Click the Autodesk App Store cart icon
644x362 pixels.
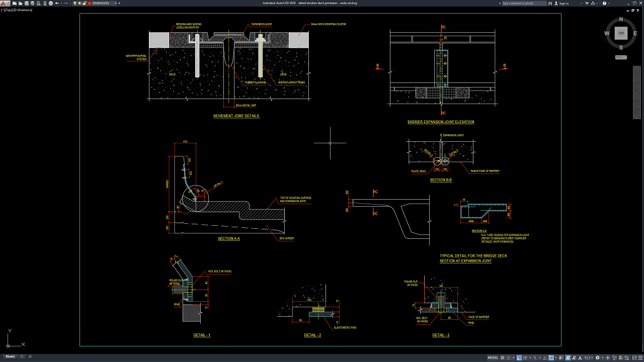(x=587, y=3)
